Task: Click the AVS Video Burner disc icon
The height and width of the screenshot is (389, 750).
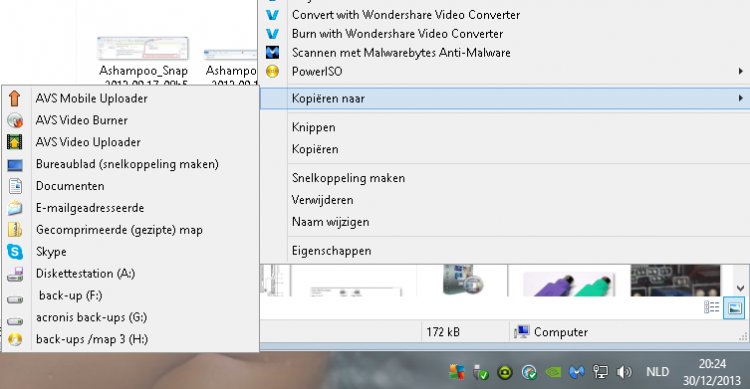Action: point(15,120)
